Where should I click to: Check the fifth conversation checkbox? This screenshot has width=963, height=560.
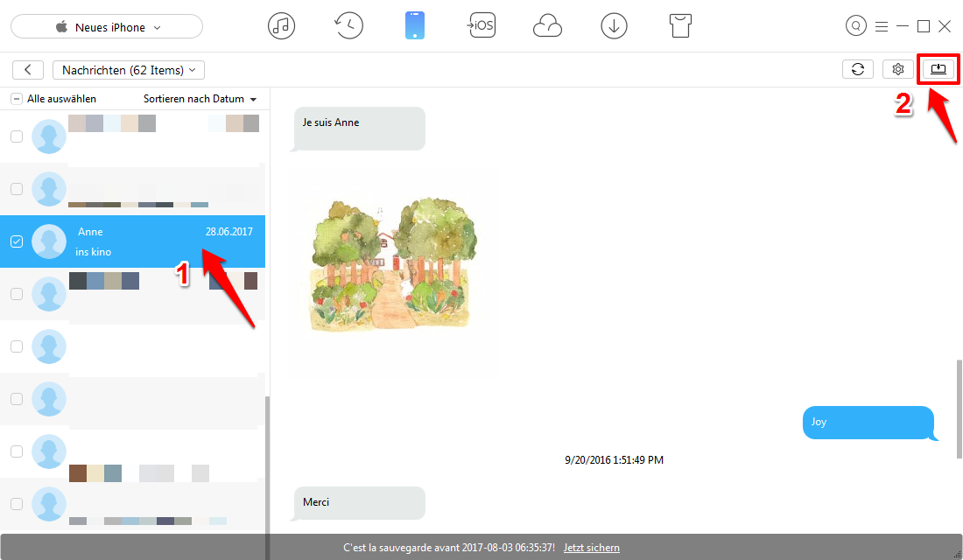click(17, 346)
